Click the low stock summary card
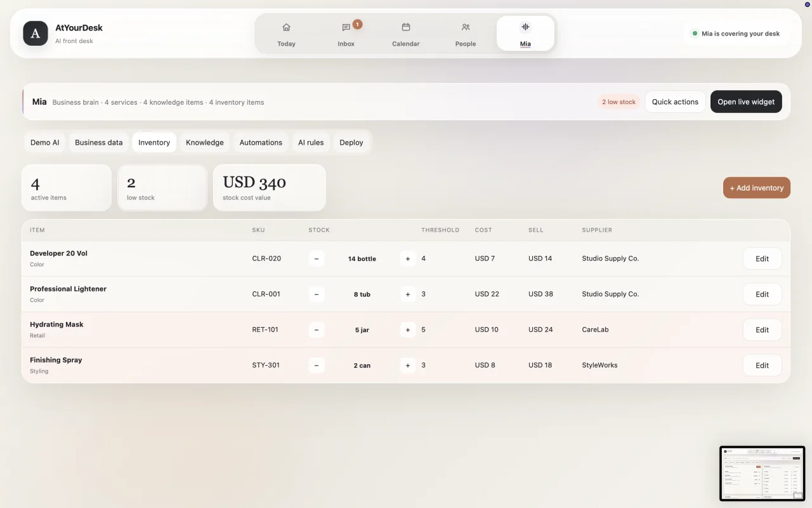The width and height of the screenshot is (812, 508). [162, 188]
